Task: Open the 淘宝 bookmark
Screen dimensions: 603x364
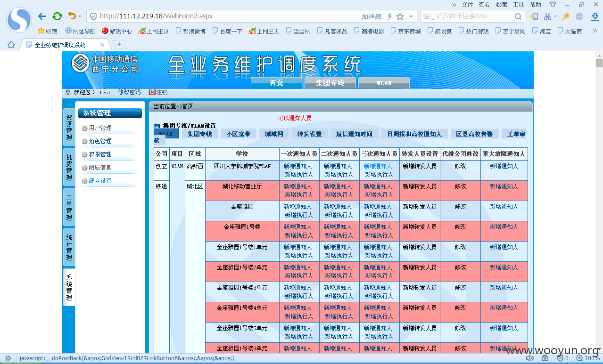Action: click(542, 31)
